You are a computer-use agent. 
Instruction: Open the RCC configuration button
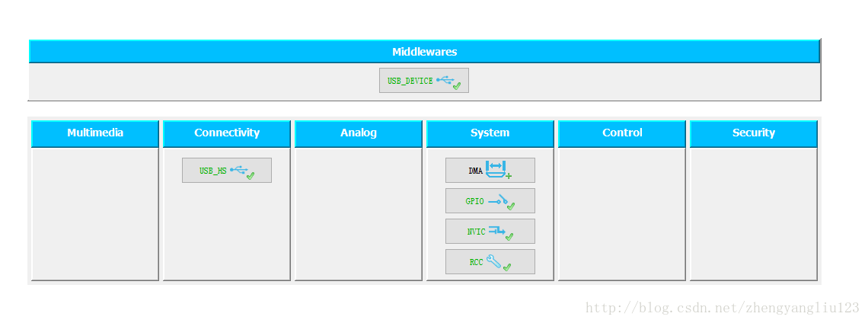click(490, 261)
